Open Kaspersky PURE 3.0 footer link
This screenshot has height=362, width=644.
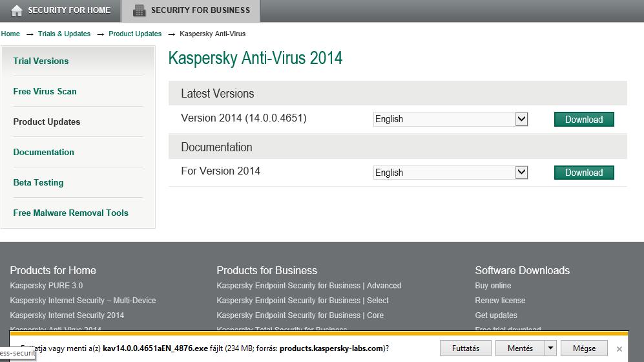[46, 286]
